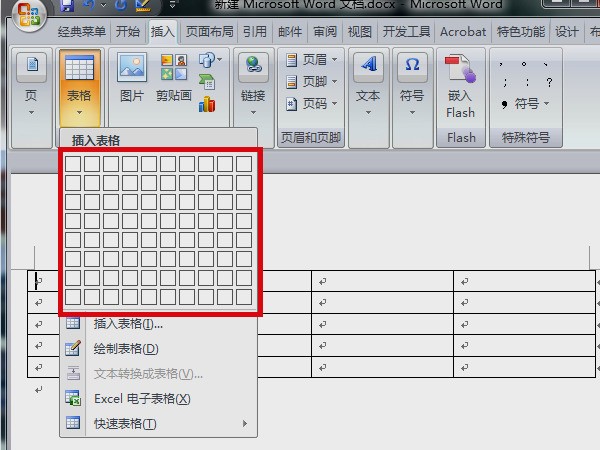Screen dimensions: 600x450
Task: Insert Clip Art
Action: [174, 78]
